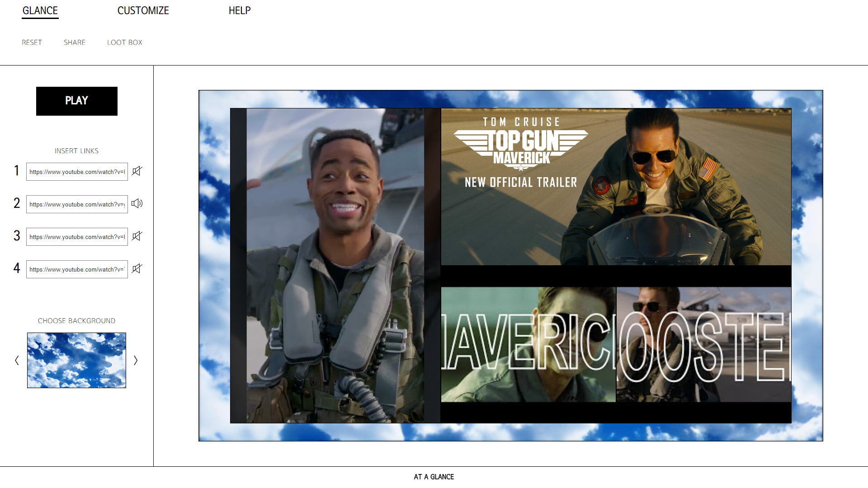Open the LOOT BOX link

click(x=125, y=42)
